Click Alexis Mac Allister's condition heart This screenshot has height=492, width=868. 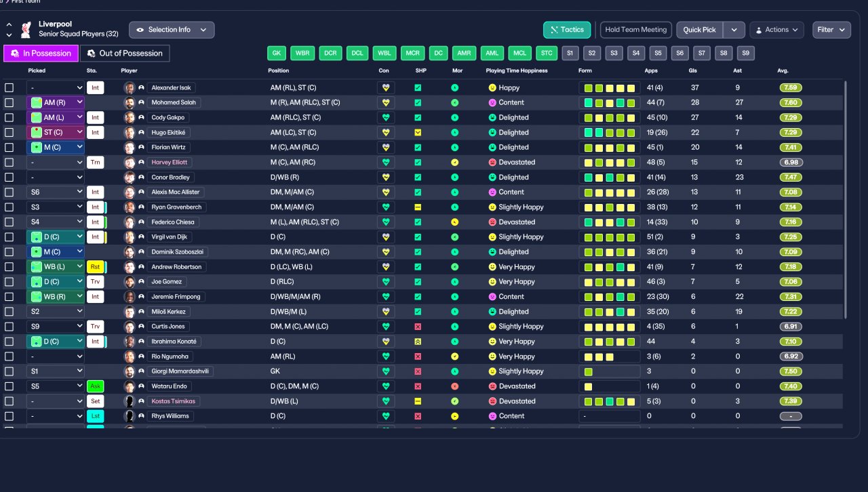(x=387, y=192)
